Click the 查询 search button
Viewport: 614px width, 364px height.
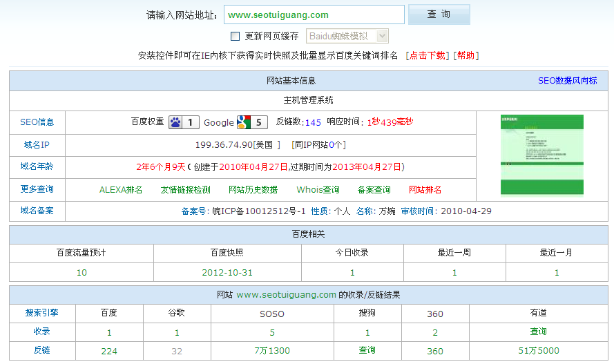[x=439, y=15]
